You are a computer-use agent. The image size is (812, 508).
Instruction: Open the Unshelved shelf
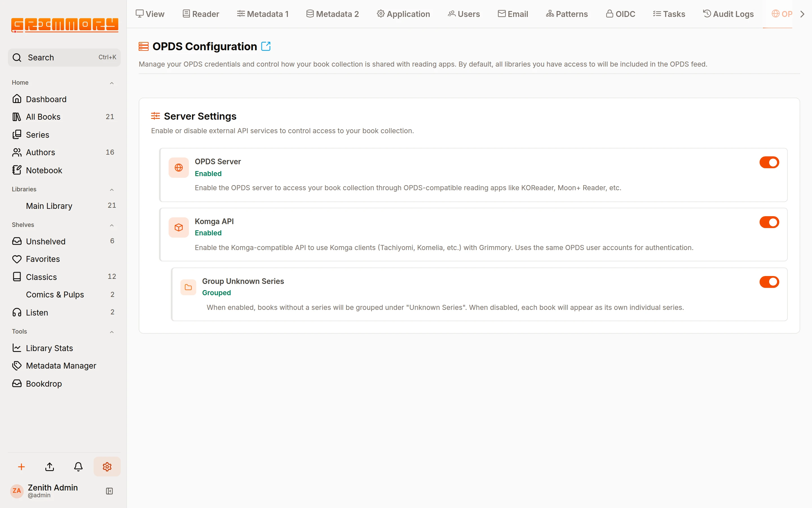coord(64,241)
